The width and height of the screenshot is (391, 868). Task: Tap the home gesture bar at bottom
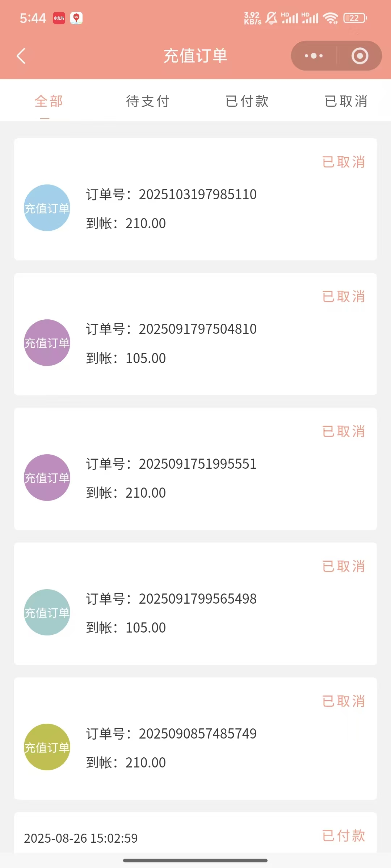click(x=195, y=860)
